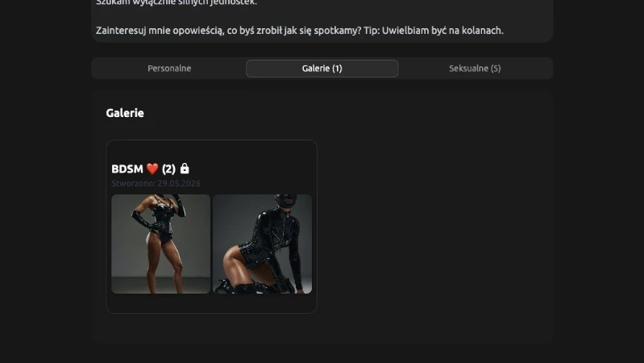Viewport: 644px width, 363px height.
Task: Click the 'Stworzono: 29.05.2026' date text
Action: pyautogui.click(x=156, y=183)
